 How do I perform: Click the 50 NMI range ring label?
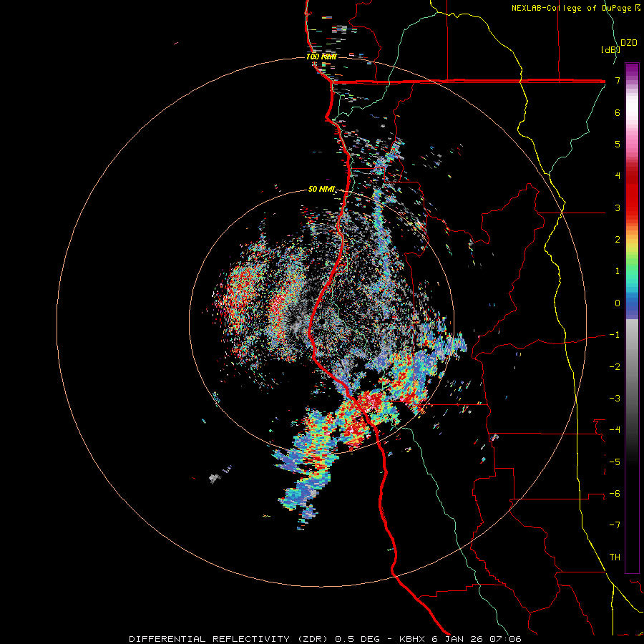[321, 190]
